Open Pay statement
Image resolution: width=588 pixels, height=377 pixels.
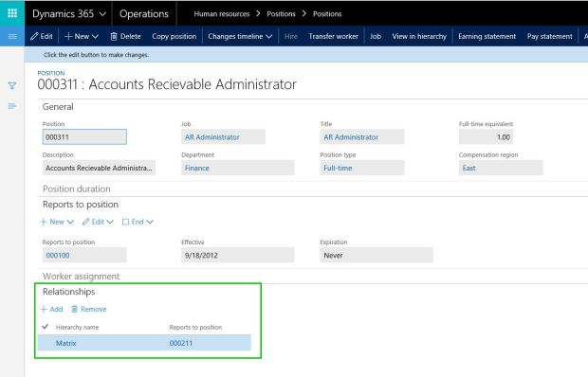pos(549,36)
